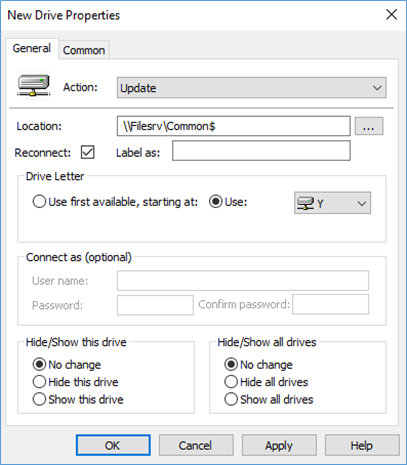Click the drive icon in the Y dropdown
This screenshot has height=465, width=407.
[305, 203]
